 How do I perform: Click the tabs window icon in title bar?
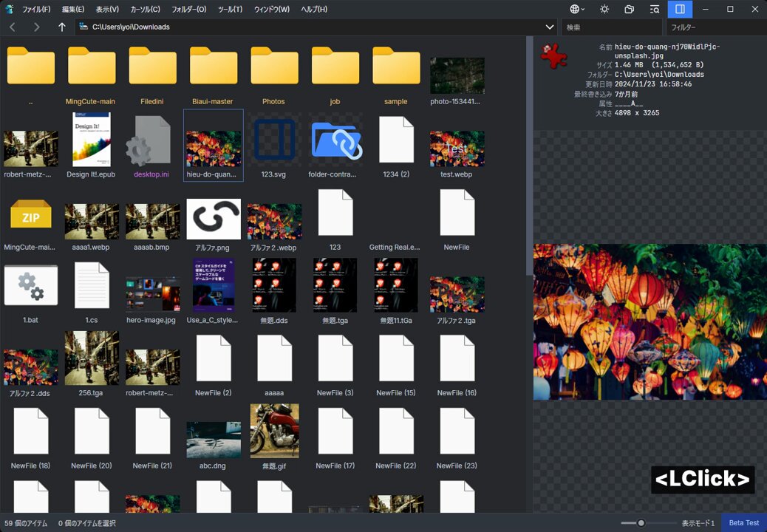(x=630, y=10)
